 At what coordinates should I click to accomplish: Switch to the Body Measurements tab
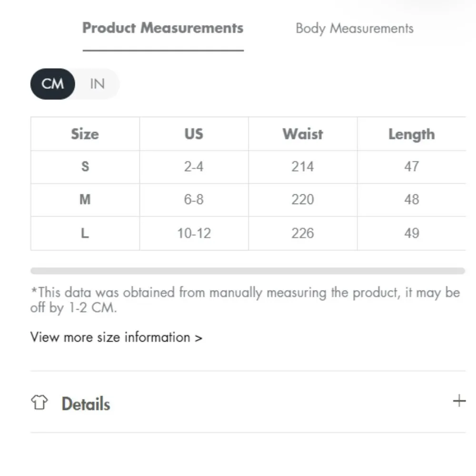pyautogui.click(x=354, y=28)
